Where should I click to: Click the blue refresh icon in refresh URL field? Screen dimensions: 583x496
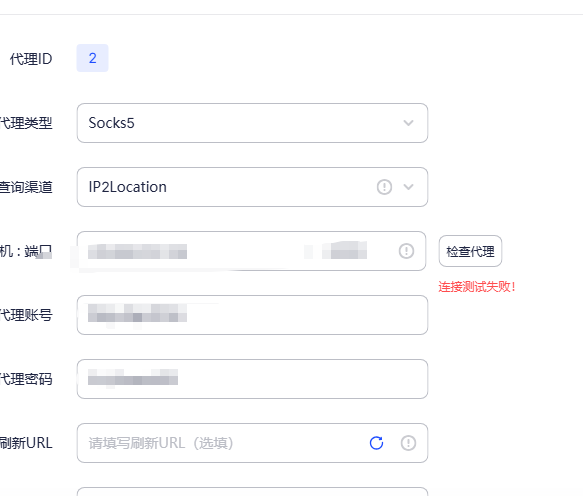[376, 443]
